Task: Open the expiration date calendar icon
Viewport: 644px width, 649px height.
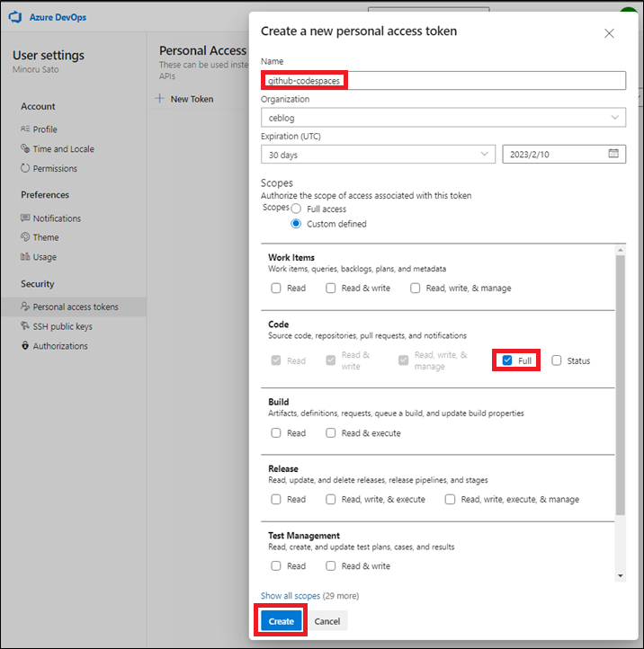Action: [x=613, y=154]
